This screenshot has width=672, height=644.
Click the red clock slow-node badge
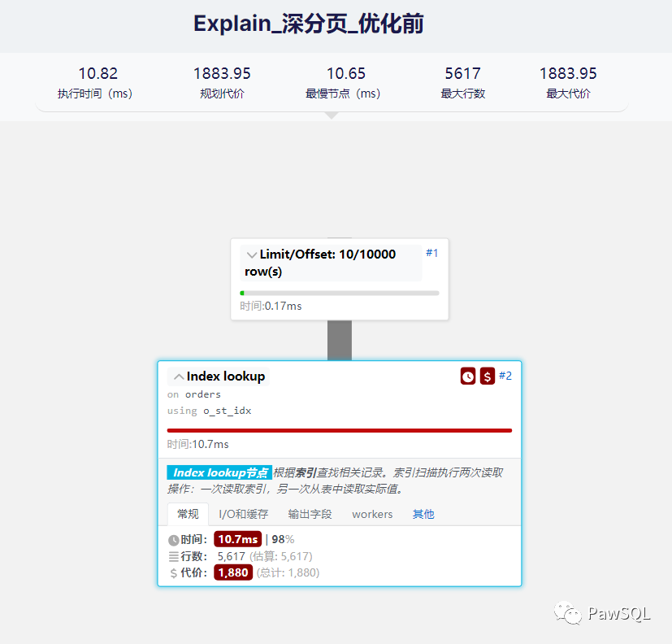click(468, 376)
